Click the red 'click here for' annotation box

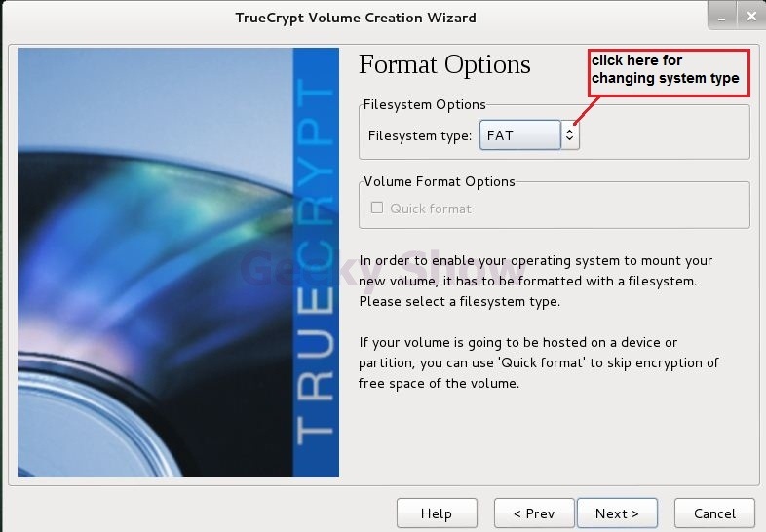(x=669, y=72)
